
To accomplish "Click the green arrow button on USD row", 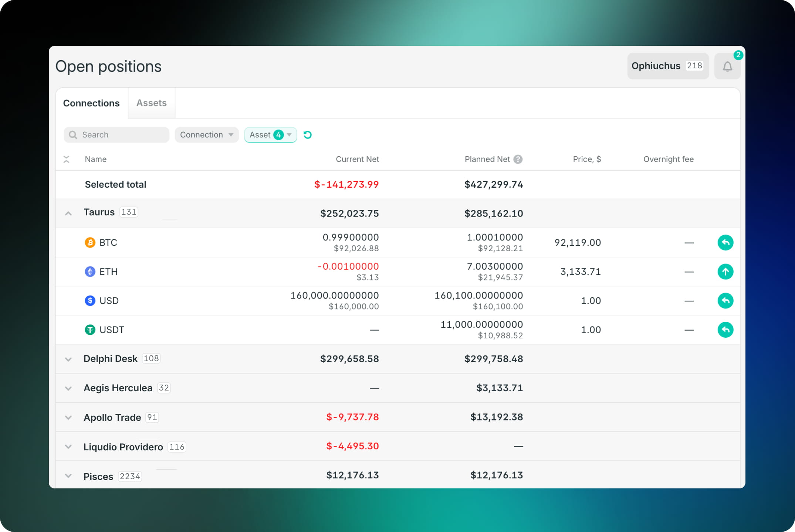I will click(725, 301).
